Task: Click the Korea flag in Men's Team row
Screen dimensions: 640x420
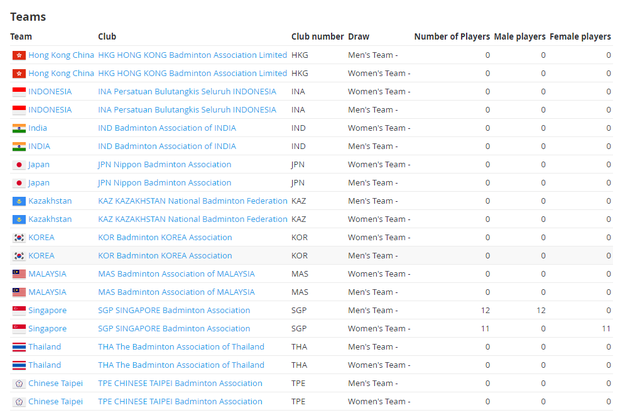Action: 19,256
